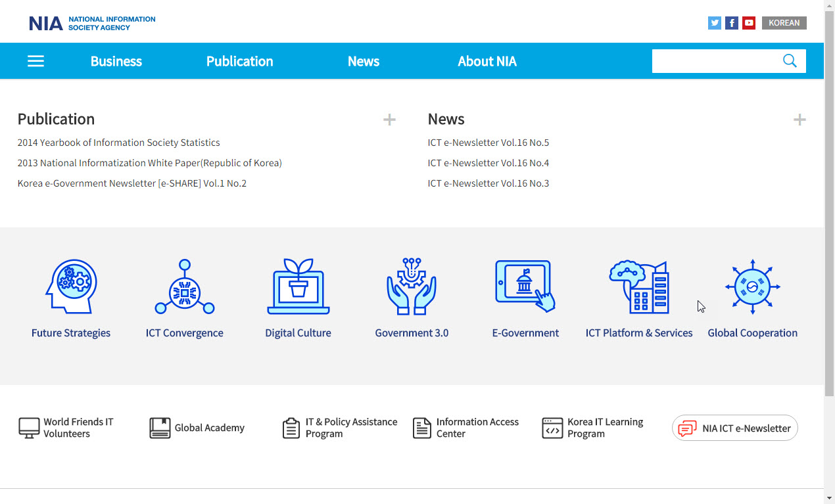Expand the Publication section with plus icon
835x504 pixels.
[x=389, y=120]
